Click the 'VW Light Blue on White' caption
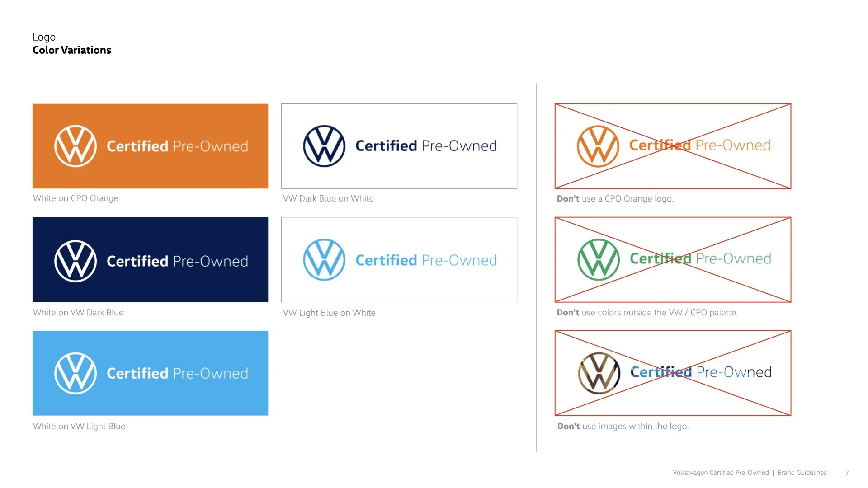 (329, 313)
